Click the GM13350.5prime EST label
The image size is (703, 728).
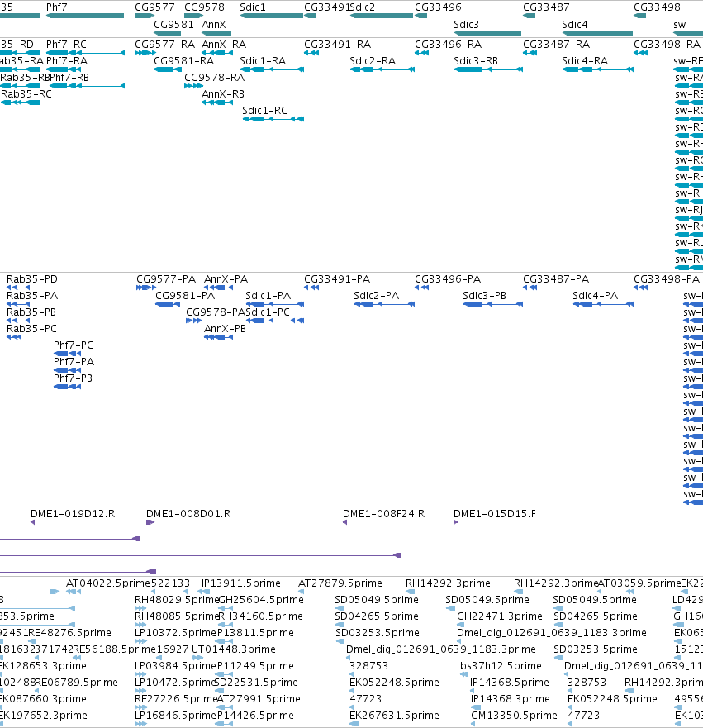514,716
